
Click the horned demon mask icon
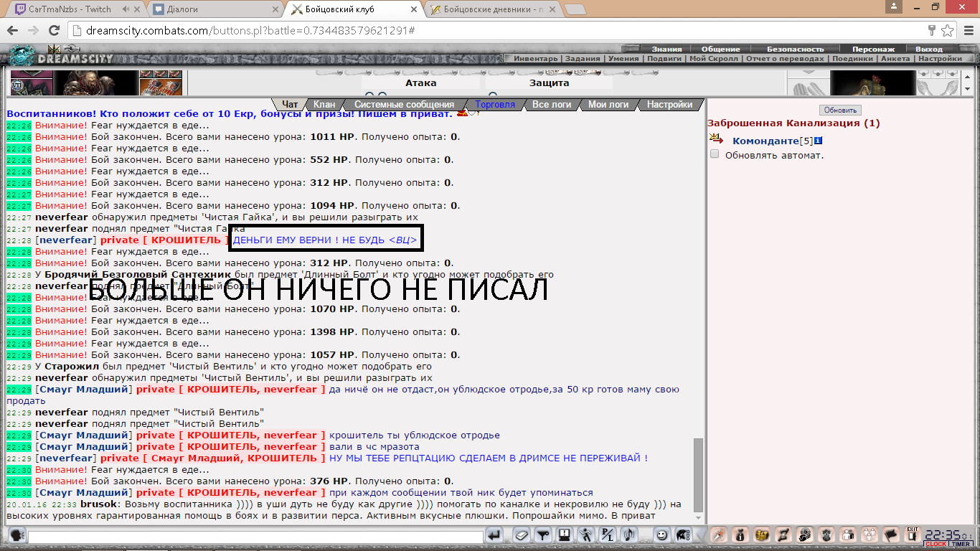point(826,534)
